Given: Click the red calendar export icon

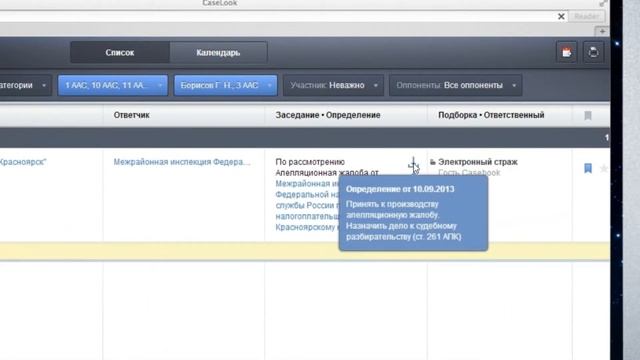Looking at the screenshot, I should coord(567,52).
